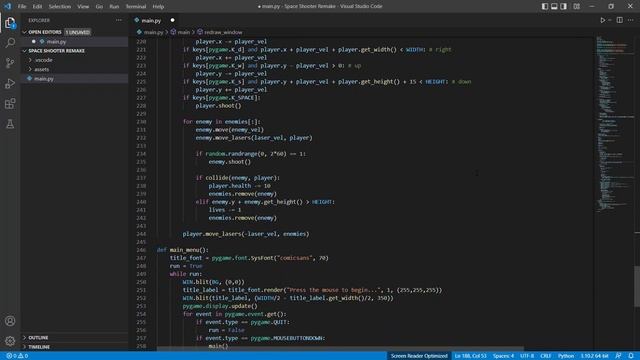
Task: Open Run and Debug view
Action: pyautogui.click(x=10, y=83)
